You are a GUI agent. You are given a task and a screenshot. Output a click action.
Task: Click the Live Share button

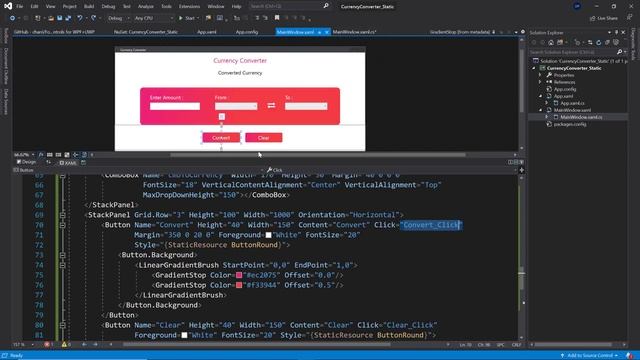coord(603,18)
